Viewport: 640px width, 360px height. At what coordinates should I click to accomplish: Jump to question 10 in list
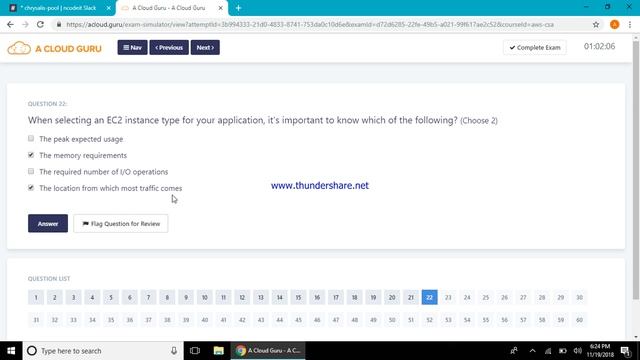(x=204, y=297)
